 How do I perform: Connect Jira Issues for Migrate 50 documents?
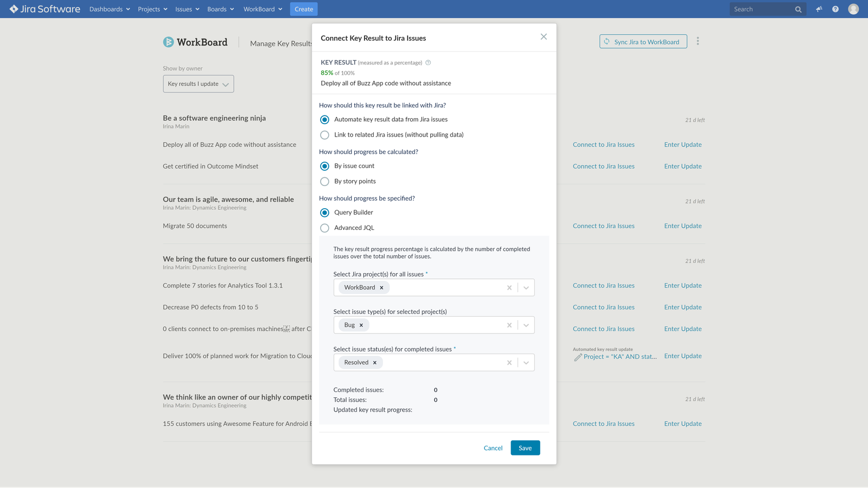[604, 226]
